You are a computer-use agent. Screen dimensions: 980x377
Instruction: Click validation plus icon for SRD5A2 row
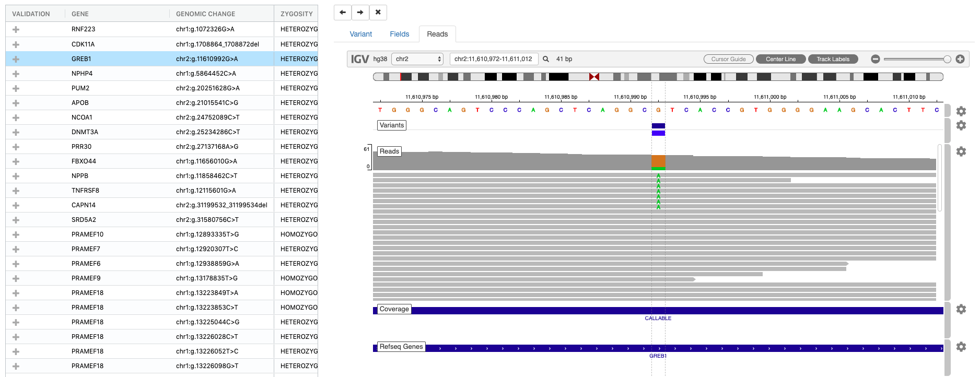(x=16, y=220)
